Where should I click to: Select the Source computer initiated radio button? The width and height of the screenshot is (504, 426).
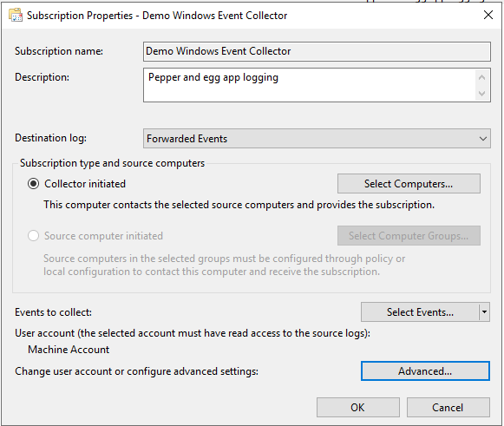click(x=33, y=236)
